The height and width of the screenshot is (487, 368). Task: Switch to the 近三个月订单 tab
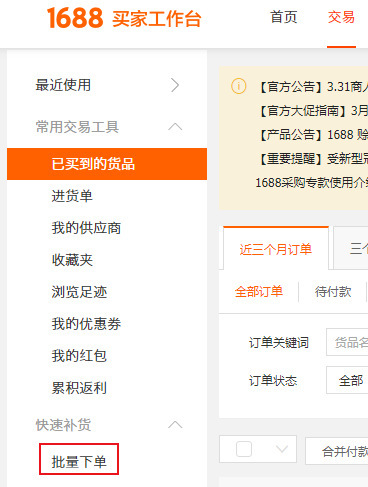[x=276, y=249]
